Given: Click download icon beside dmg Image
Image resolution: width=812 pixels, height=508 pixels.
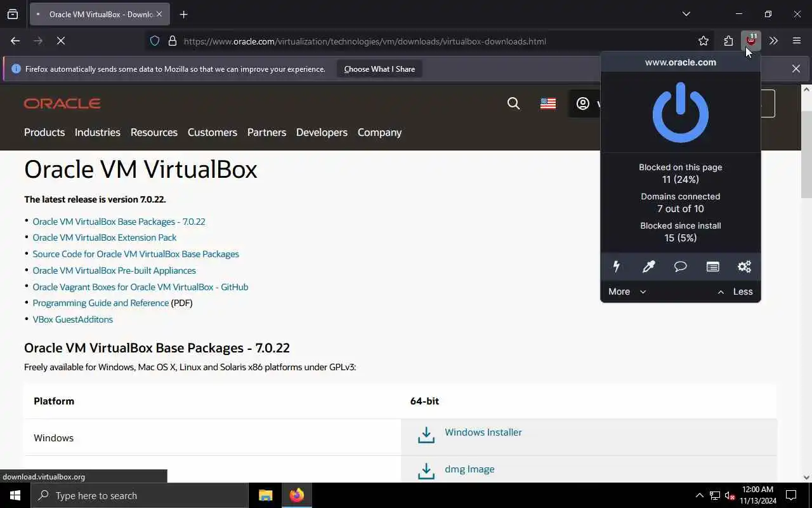Looking at the screenshot, I should pos(426,471).
